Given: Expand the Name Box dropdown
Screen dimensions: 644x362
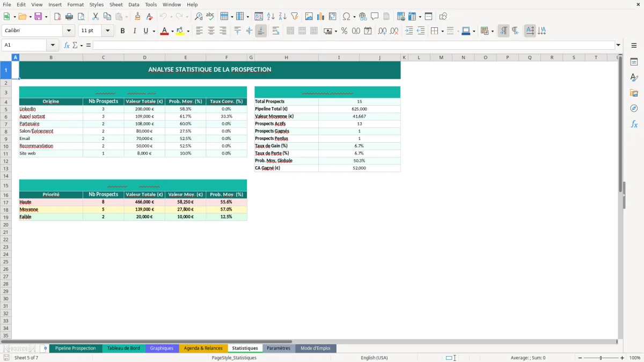Looking at the screenshot, I should tap(53, 45).
